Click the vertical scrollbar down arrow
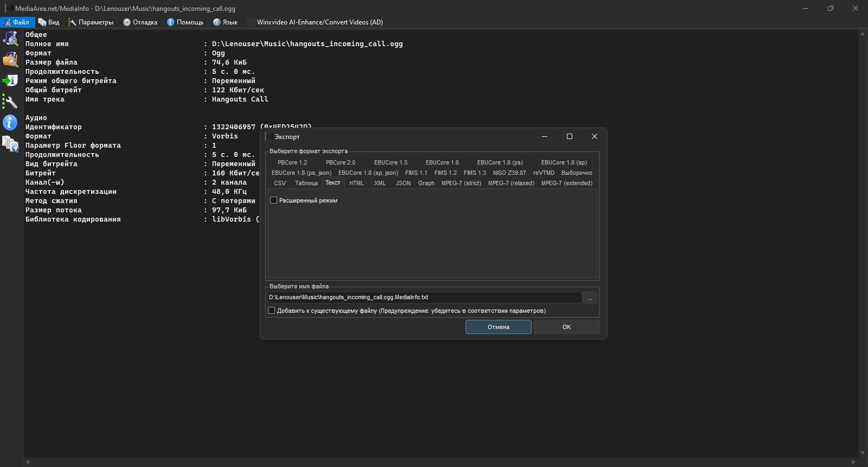 (863, 453)
